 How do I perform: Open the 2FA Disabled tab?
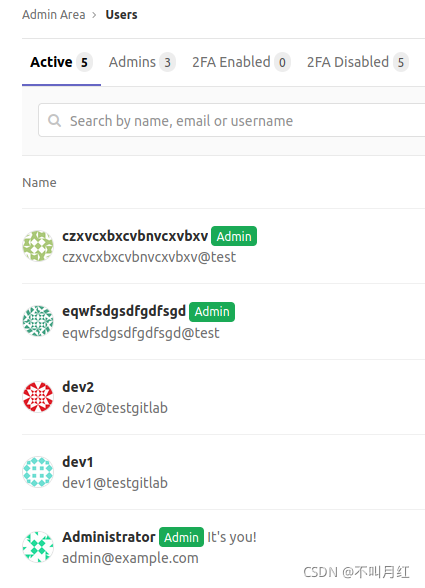tap(357, 62)
